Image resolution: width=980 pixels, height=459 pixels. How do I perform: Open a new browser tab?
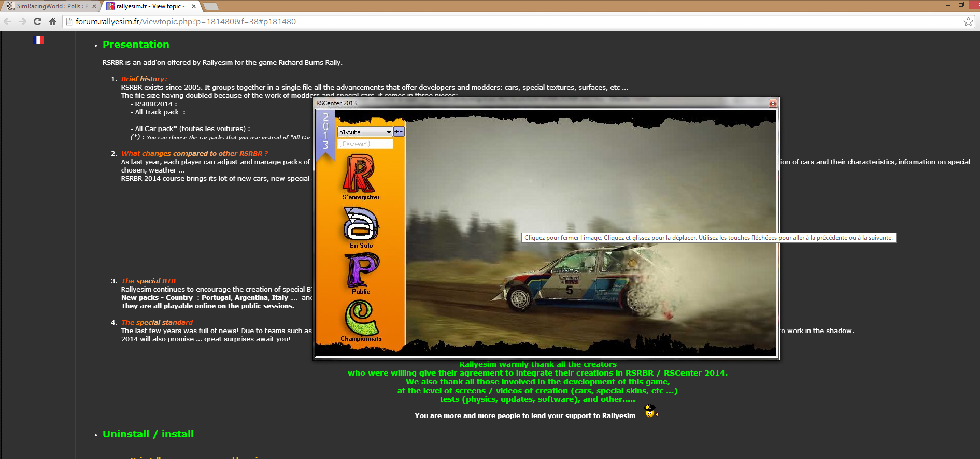[x=211, y=6]
